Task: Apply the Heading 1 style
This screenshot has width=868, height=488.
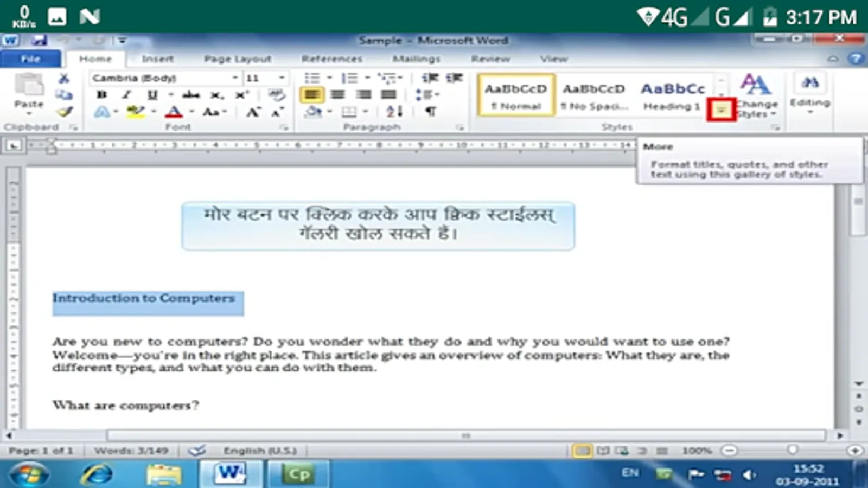Action: coord(673,95)
